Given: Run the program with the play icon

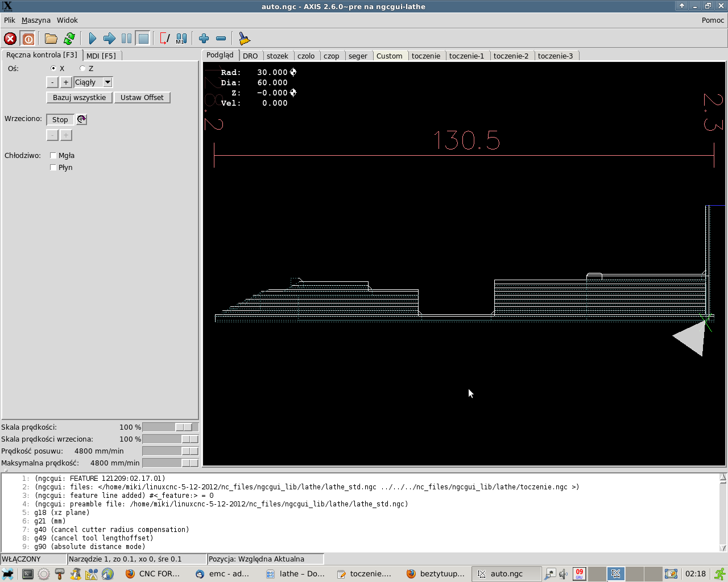Looking at the screenshot, I should click(x=93, y=39).
